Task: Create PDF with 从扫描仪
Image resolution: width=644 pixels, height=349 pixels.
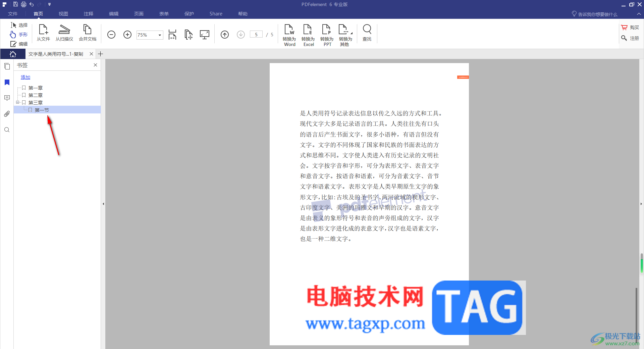Action: point(64,33)
